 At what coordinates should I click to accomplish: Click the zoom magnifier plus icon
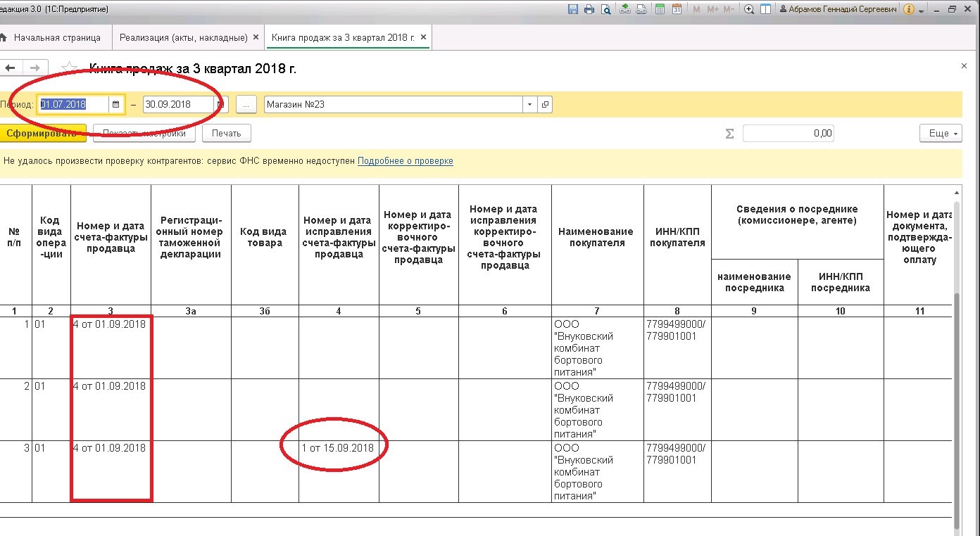749,9
